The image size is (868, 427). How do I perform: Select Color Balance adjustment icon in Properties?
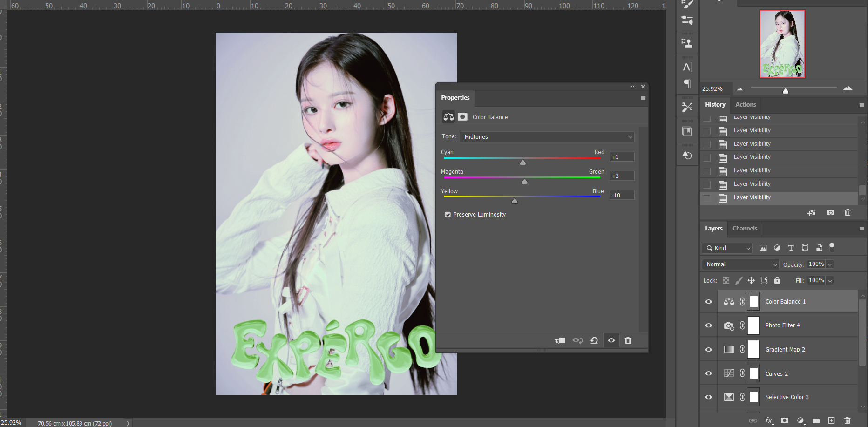(448, 117)
